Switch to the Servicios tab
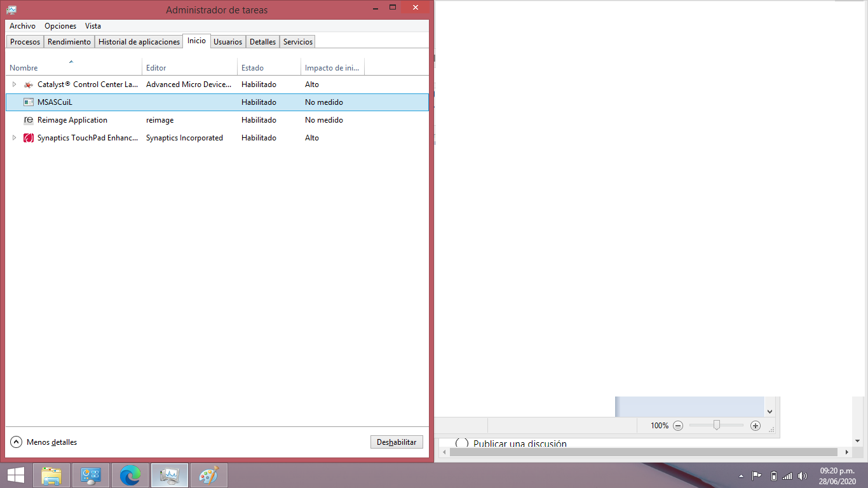The image size is (868, 488). tap(298, 42)
